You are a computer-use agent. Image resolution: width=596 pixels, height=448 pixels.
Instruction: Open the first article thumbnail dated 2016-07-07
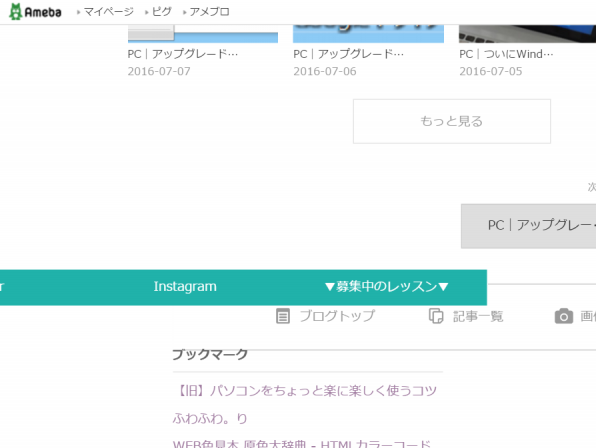(x=203, y=34)
